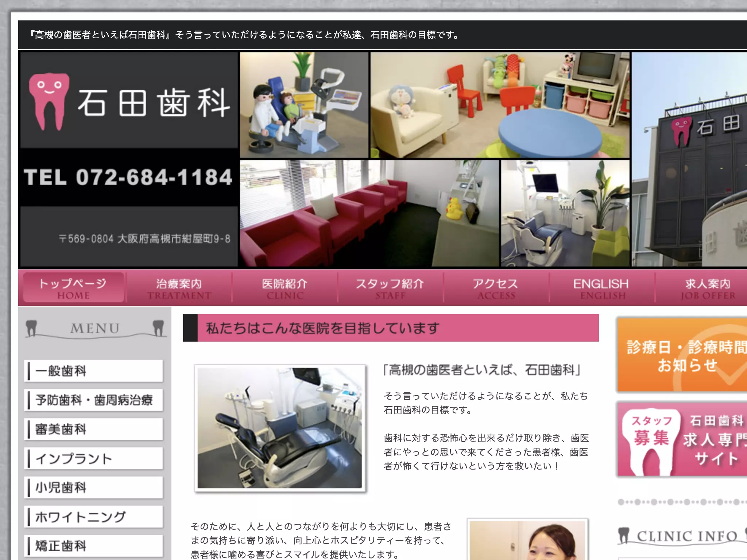The image size is (747, 560).
Task: Click the tooth icon beside CLINIC INFO
Action: pos(624,535)
